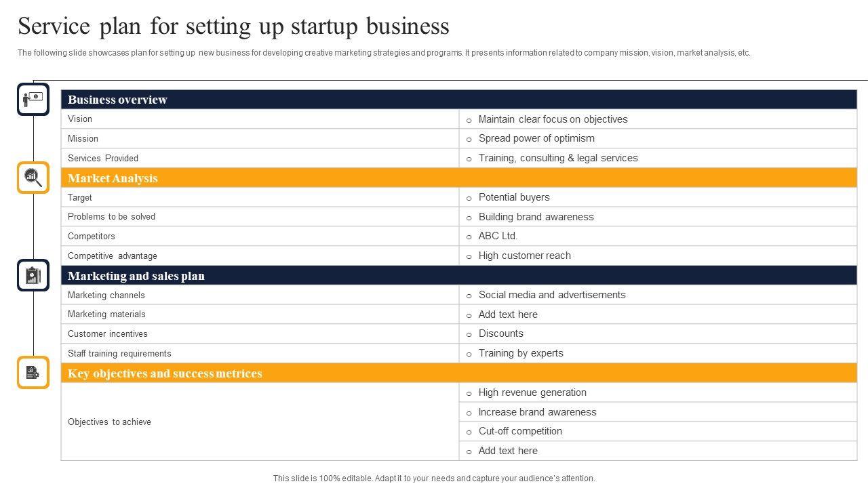Click the Business overview presenter icon
868x488 pixels.
point(33,100)
